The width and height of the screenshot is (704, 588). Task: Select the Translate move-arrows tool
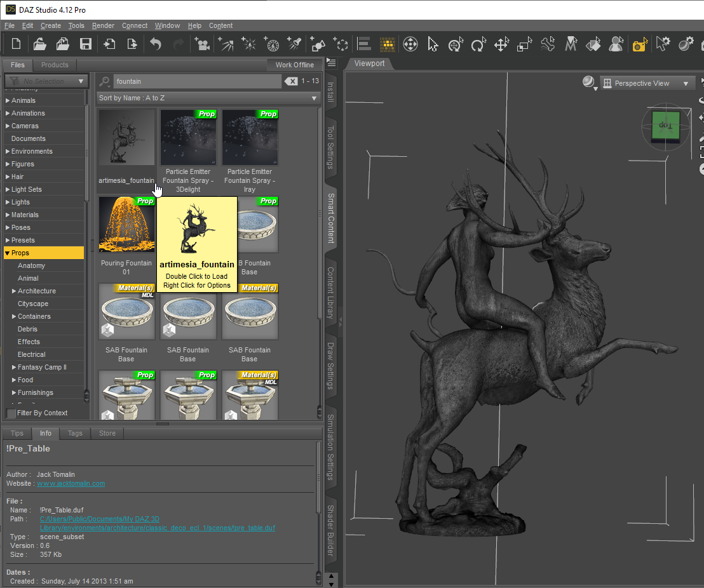coord(501,44)
